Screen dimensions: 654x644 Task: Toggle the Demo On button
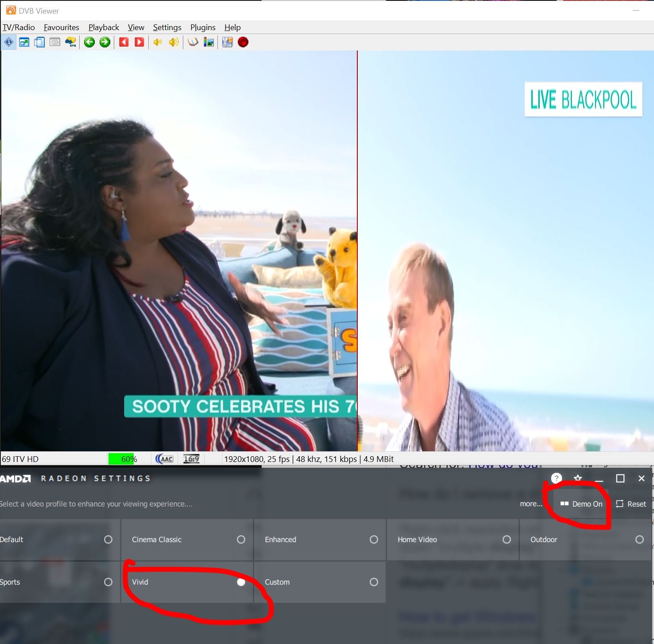pos(581,504)
